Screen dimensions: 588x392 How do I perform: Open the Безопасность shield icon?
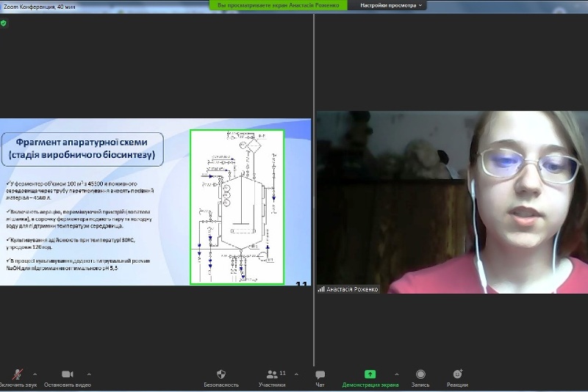[x=221, y=374]
